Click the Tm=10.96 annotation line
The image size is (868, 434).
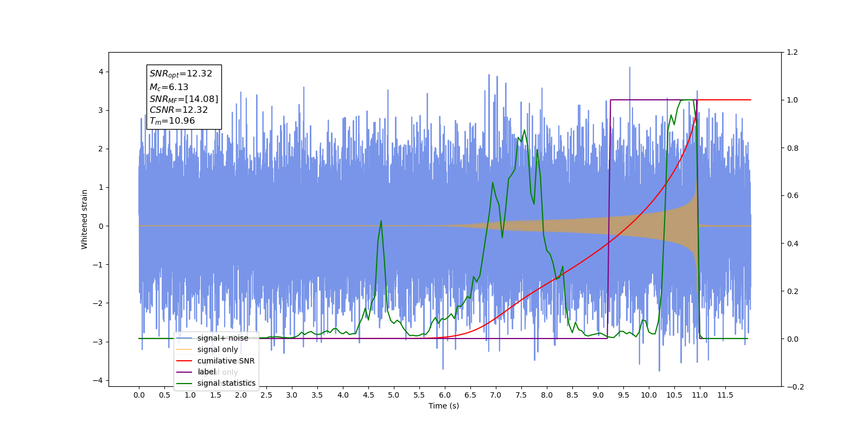(172, 121)
